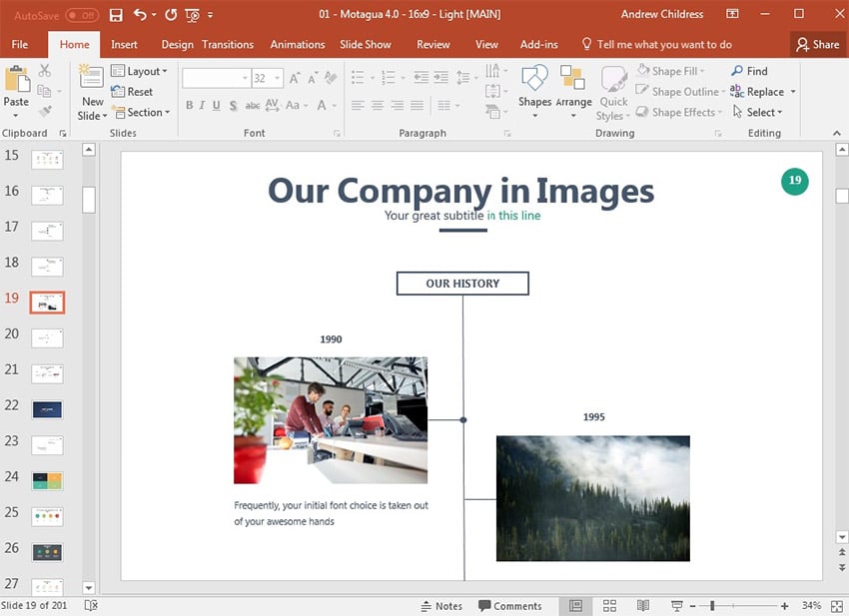The height and width of the screenshot is (616, 849).
Task: Click the Copy icon in Clipboard
Action: coord(44,91)
